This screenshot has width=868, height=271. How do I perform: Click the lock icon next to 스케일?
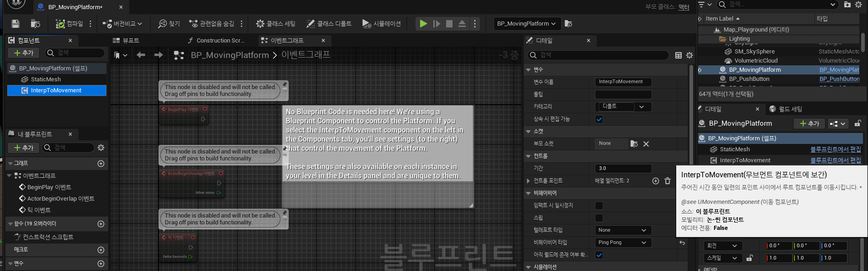click(x=749, y=258)
